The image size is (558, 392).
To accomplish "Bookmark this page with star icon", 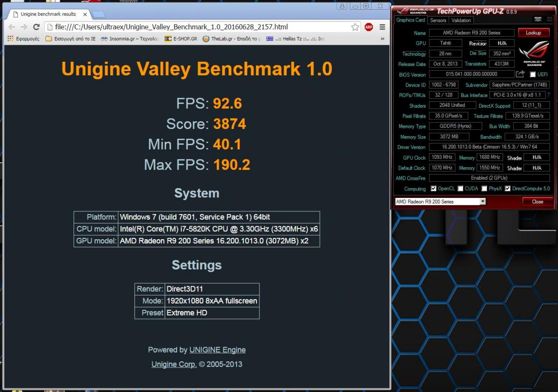I will [x=355, y=27].
